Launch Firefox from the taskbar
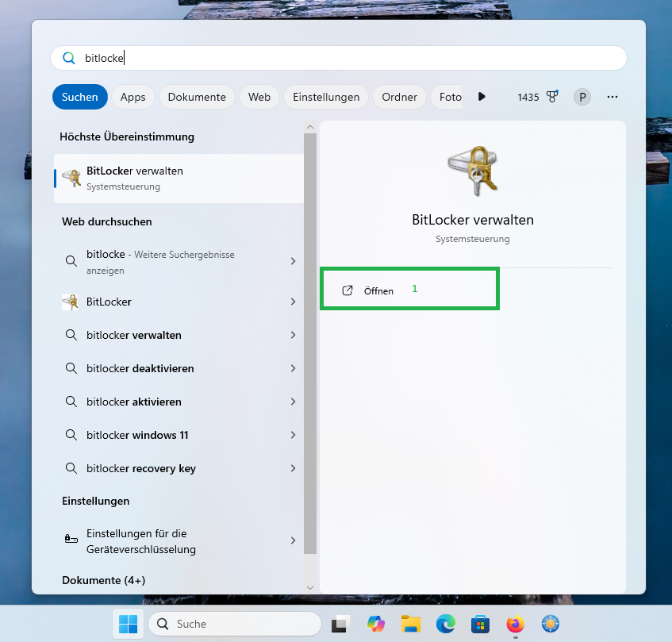The image size is (672, 642). pos(516,624)
